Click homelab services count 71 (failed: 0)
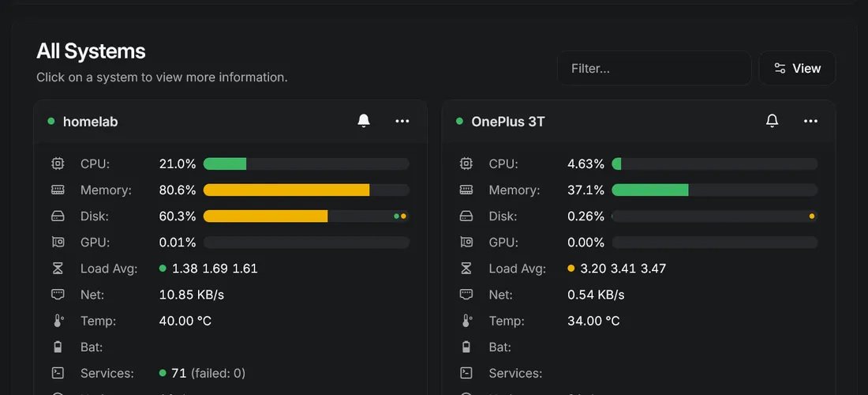This screenshot has width=868, height=395. tap(208, 373)
